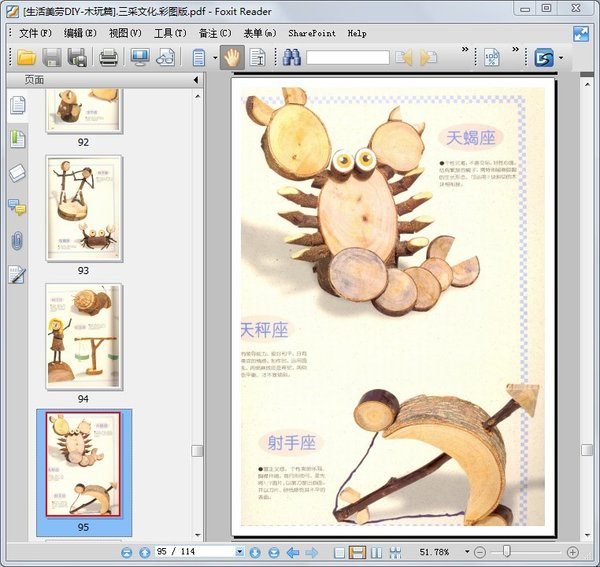The width and height of the screenshot is (600, 567).
Task: Open the 视图(V) menu
Action: point(125,33)
